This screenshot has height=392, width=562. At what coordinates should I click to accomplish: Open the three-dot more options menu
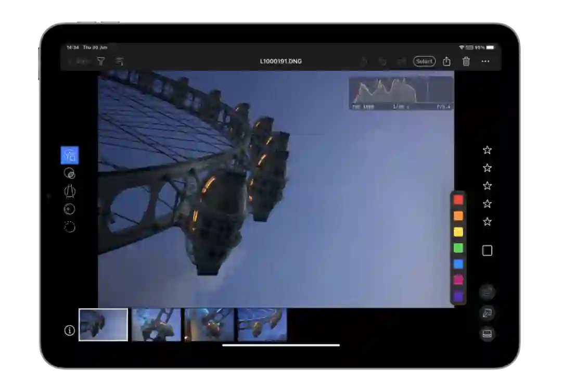(x=486, y=61)
